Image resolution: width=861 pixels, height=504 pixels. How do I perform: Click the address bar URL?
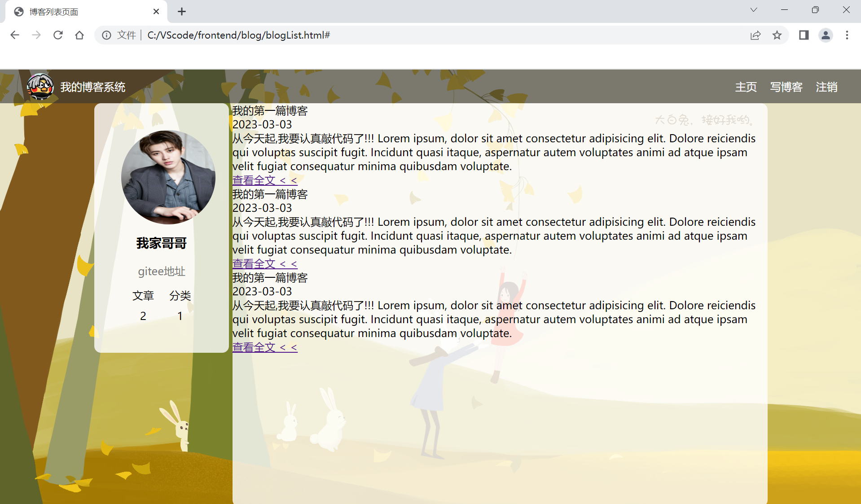click(x=238, y=35)
